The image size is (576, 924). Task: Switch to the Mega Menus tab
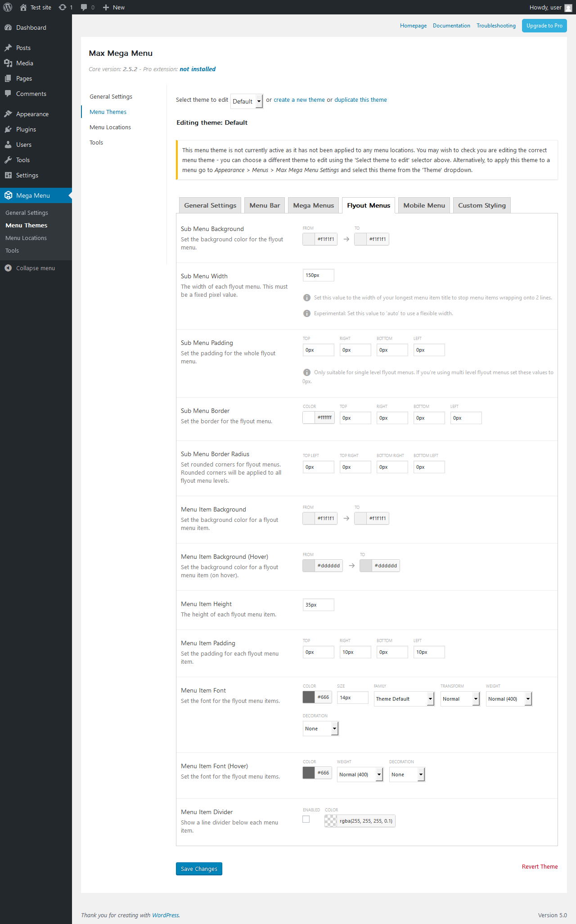314,205
